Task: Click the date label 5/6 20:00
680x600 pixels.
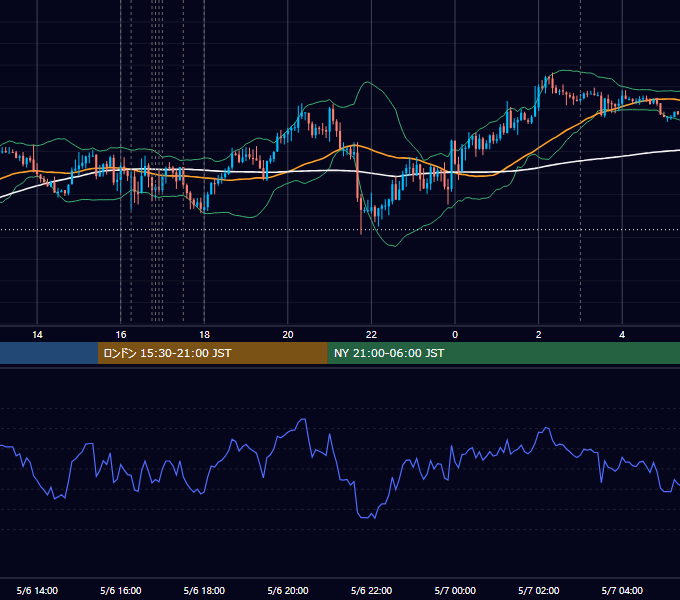Action: click(x=288, y=590)
